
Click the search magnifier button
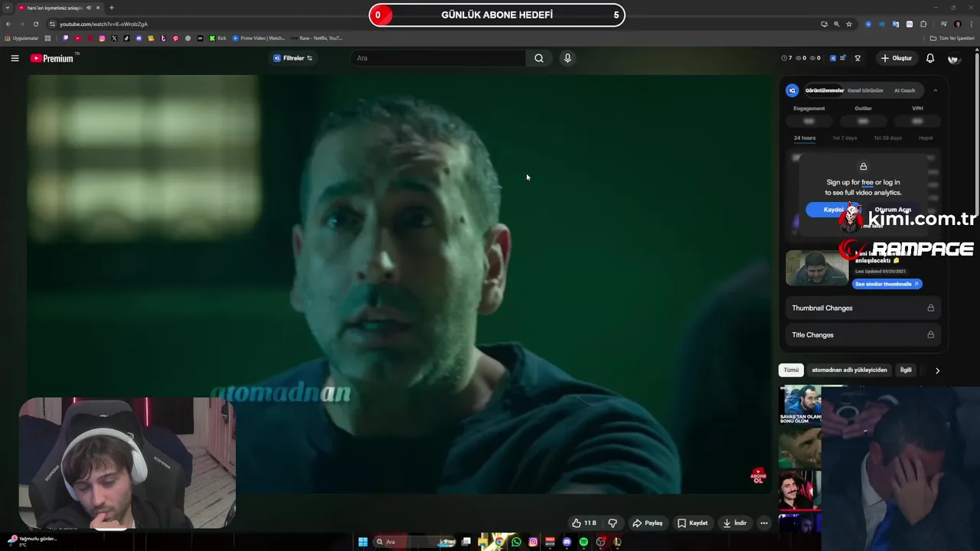[x=539, y=58]
